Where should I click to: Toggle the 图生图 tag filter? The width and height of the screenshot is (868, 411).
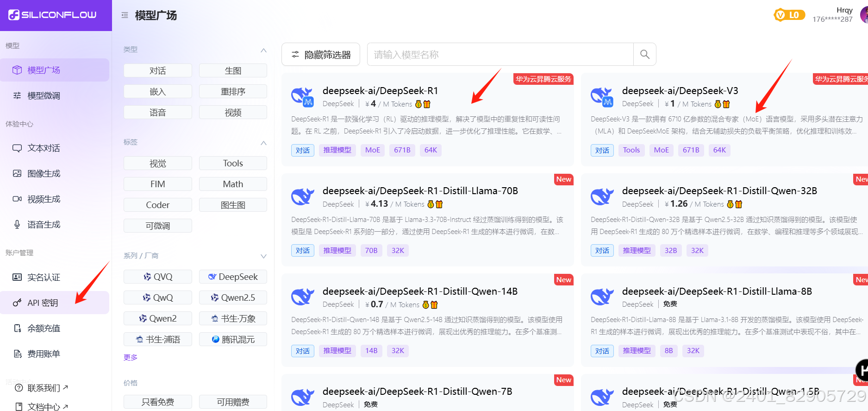[233, 205]
